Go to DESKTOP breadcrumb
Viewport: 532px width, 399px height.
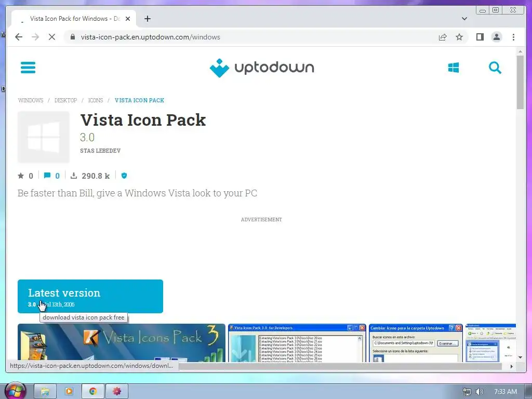click(65, 100)
